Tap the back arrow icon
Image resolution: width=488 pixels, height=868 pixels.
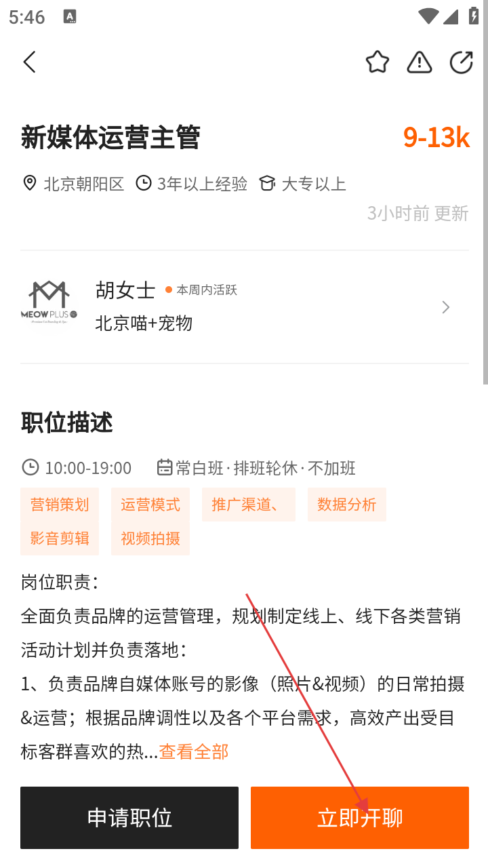tap(29, 62)
